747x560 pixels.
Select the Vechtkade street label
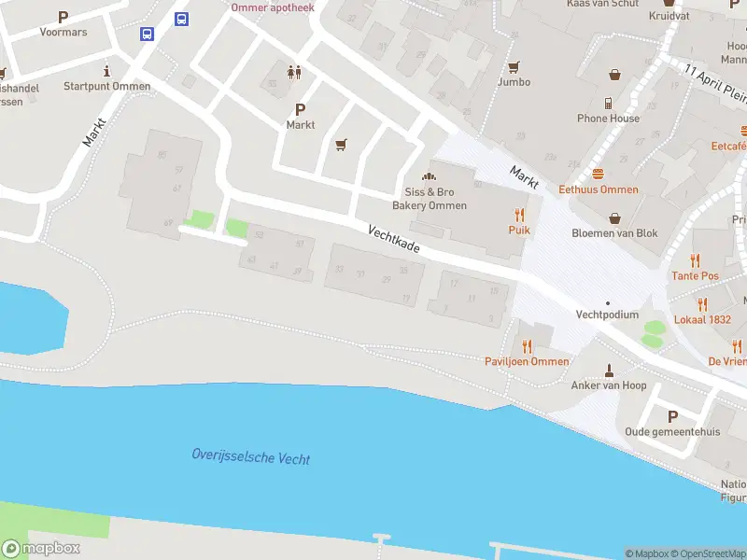click(394, 239)
